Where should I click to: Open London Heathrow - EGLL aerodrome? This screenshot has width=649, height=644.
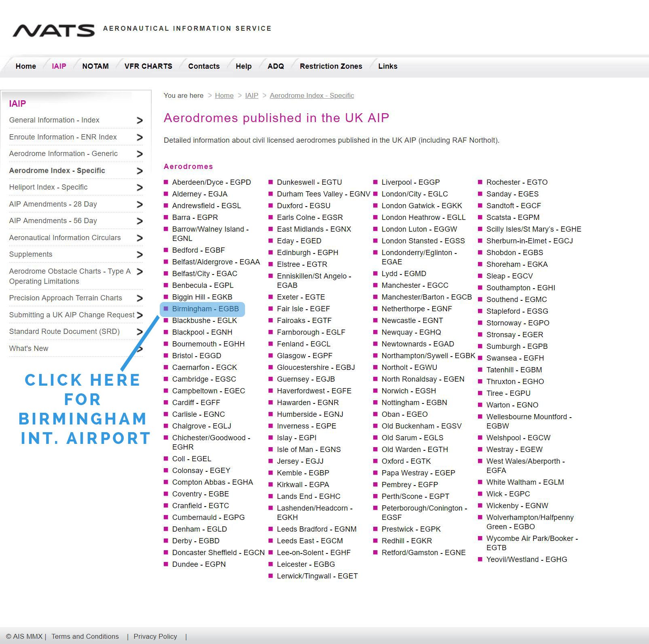(424, 217)
